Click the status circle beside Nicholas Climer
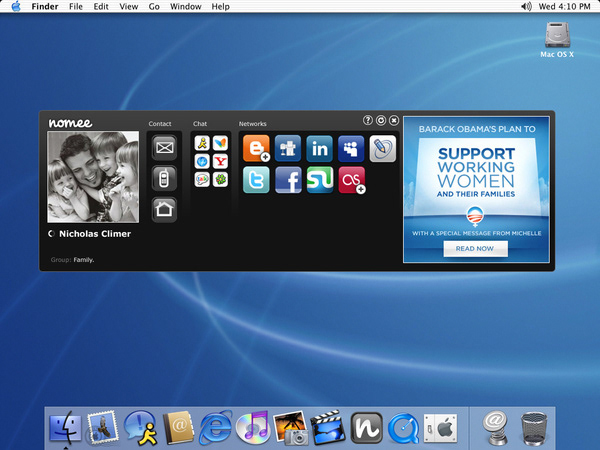Viewport: 600px width, 450px height. click(52, 233)
